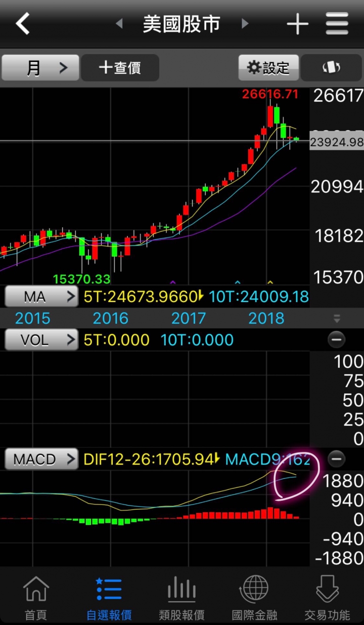
Task: Rotate screen orientation icon button
Action: 331,68
